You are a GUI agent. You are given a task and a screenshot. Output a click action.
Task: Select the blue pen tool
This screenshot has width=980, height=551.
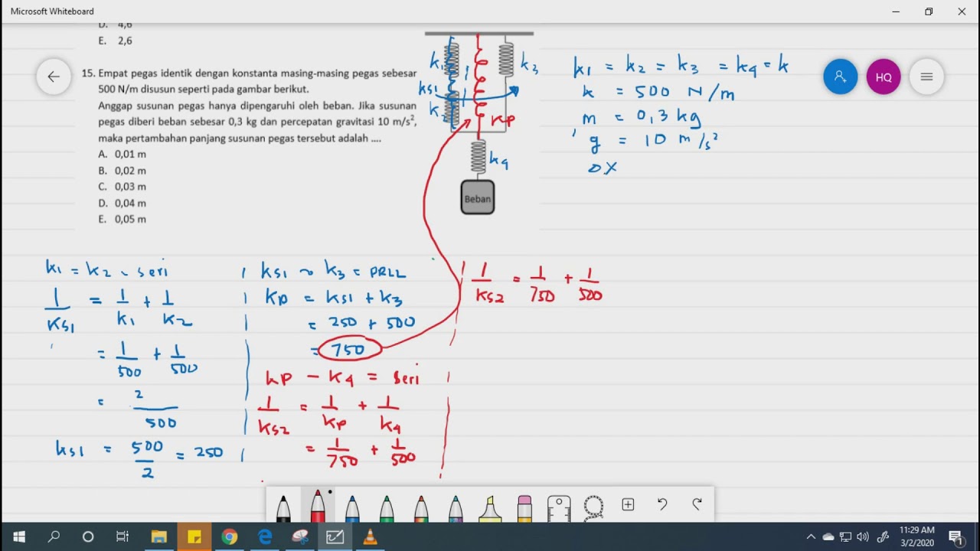coord(352,507)
